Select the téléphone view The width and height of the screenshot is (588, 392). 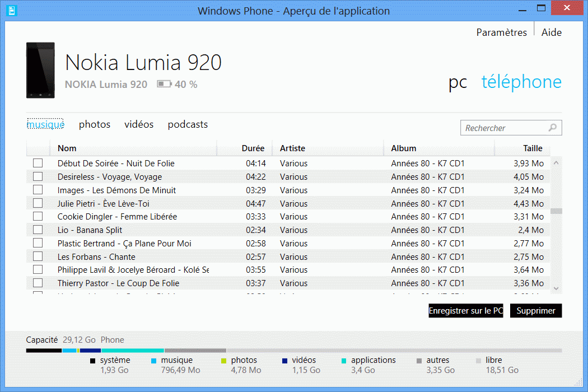pyautogui.click(x=521, y=82)
